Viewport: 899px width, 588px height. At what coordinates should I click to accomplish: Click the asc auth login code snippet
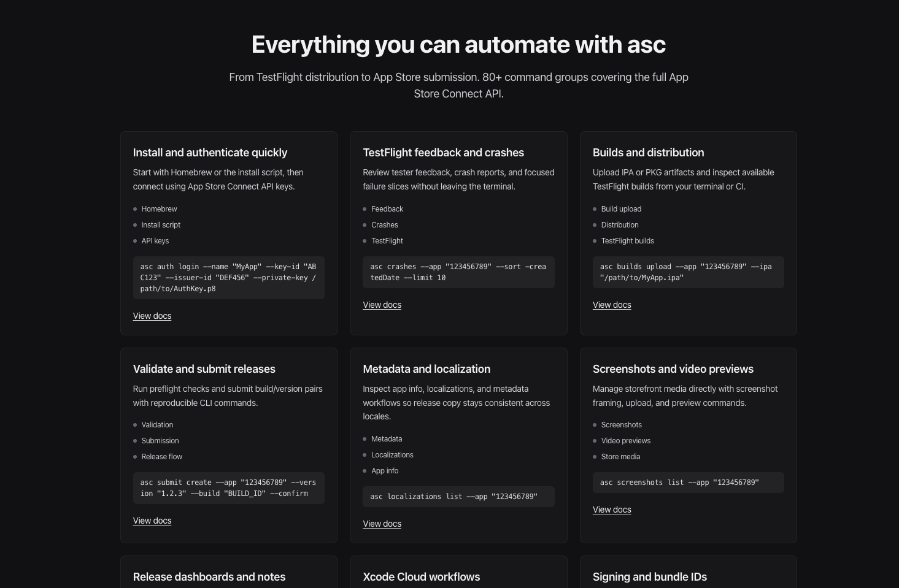tap(228, 277)
